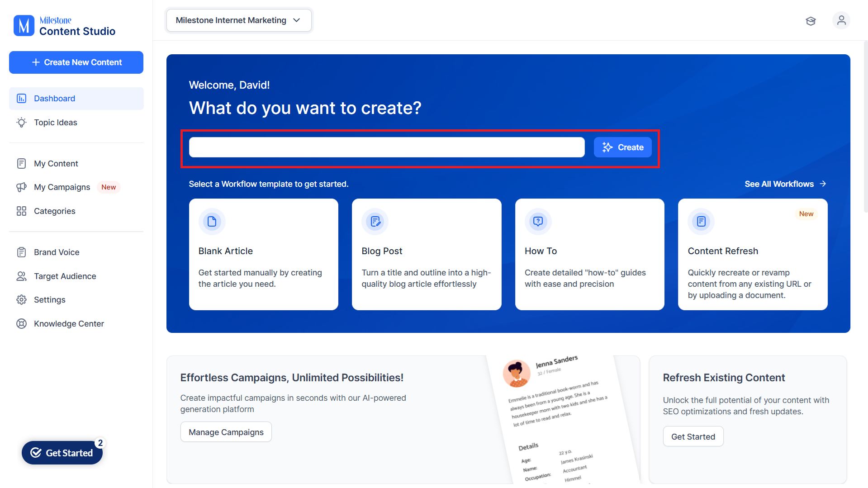This screenshot has height=488, width=868.
Task: Click the checkmark icon on Get Started widget
Action: [x=36, y=453]
